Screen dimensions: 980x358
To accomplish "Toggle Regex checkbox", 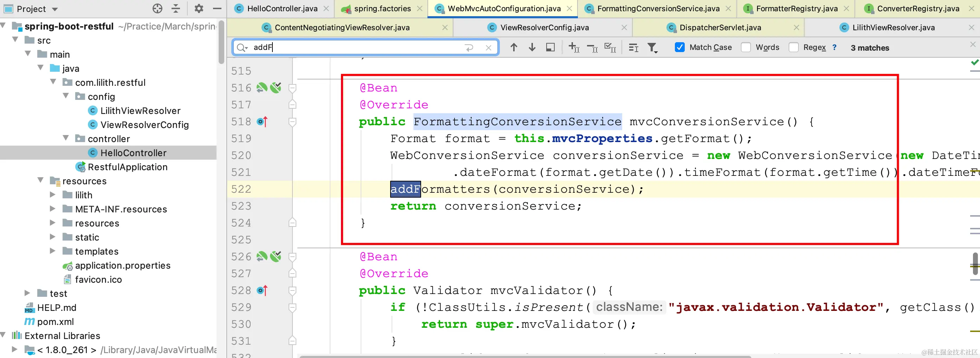I will 794,47.
